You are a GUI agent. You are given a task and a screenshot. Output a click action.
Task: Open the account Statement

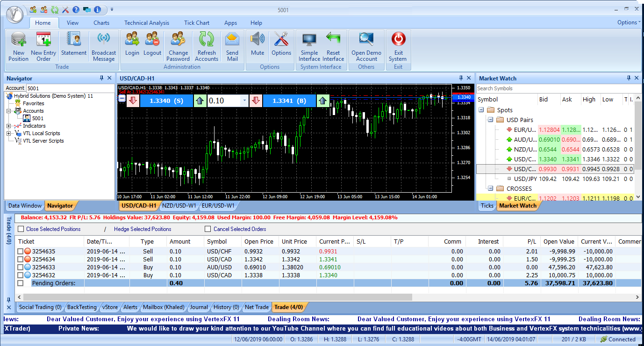(74, 44)
